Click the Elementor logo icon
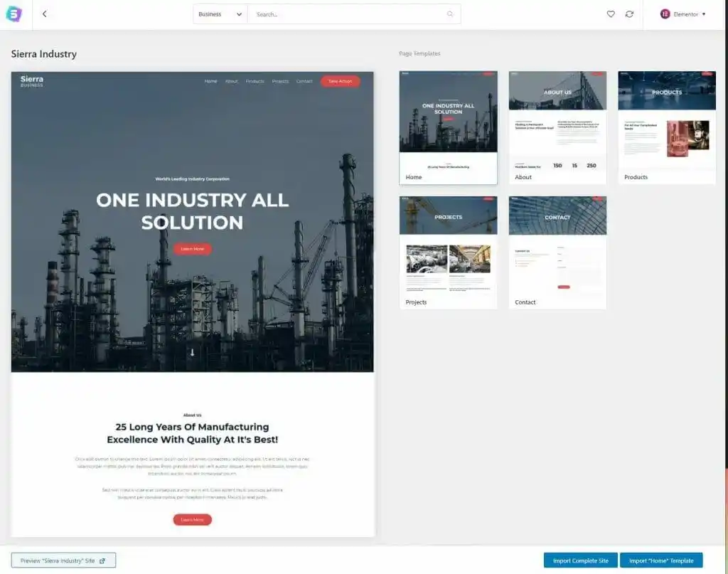 pos(665,14)
